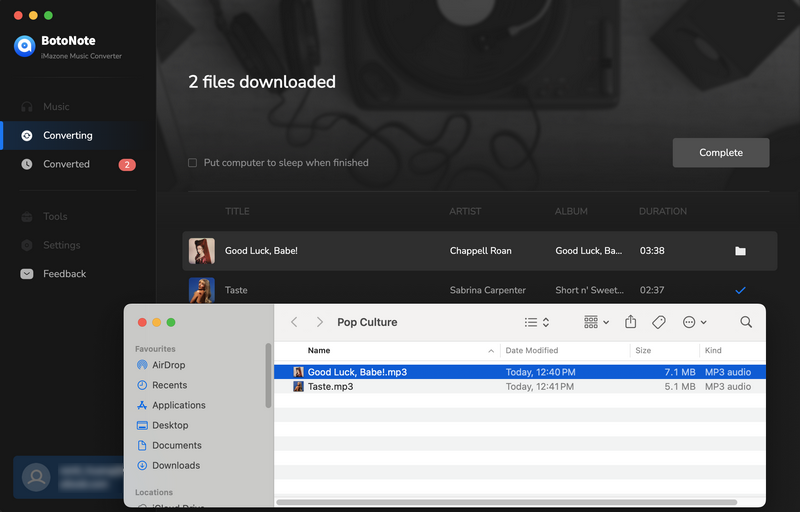Go back in the Finder window
Image resolution: width=800 pixels, height=512 pixels.
tap(294, 322)
